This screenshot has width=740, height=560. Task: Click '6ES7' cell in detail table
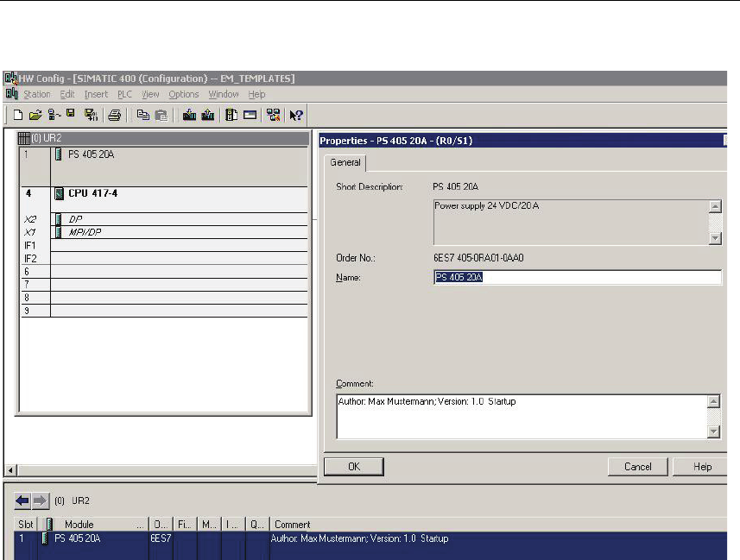[x=161, y=538]
